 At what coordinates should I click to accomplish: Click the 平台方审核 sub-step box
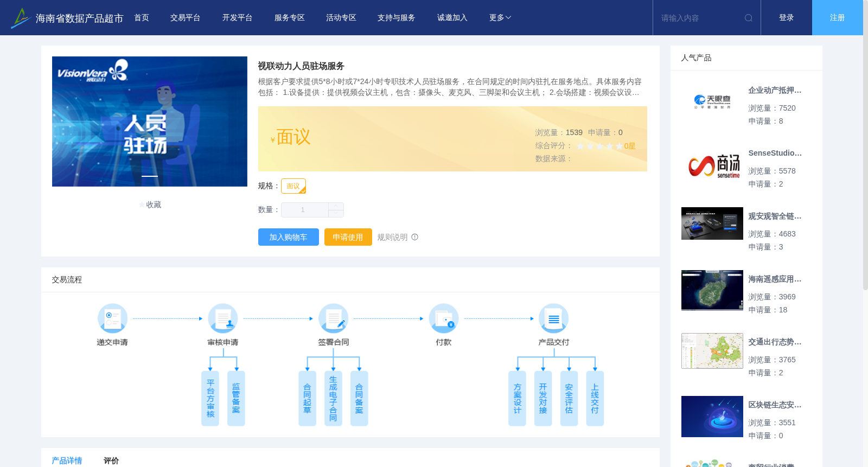[210, 399]
